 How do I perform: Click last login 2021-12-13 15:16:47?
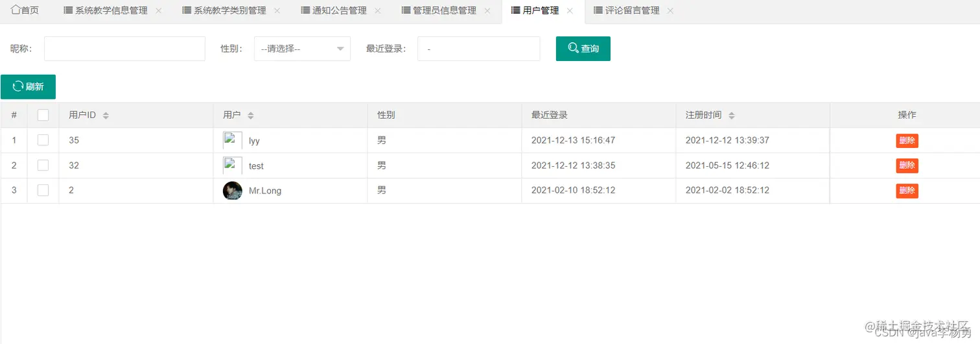[573, 140]
